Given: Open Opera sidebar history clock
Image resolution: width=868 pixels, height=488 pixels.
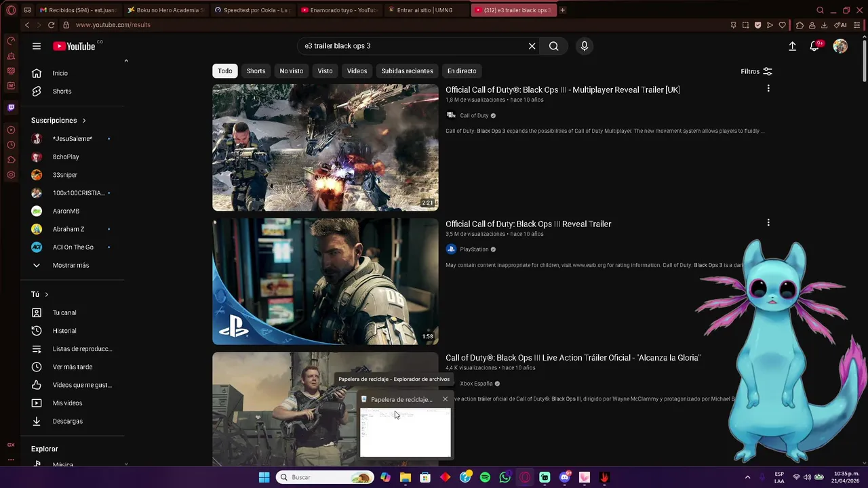Looking at the screenshot, I should (11, 145).
